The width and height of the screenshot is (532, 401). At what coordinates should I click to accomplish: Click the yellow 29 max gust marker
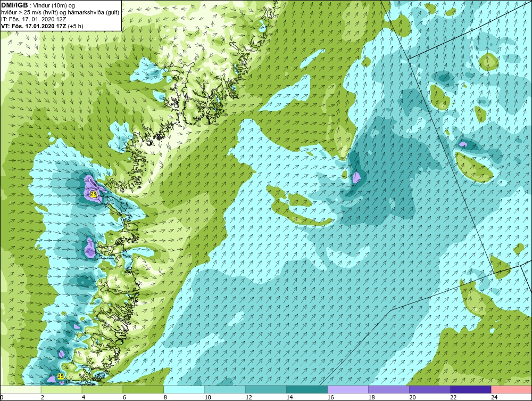click(x=94, y=194)
